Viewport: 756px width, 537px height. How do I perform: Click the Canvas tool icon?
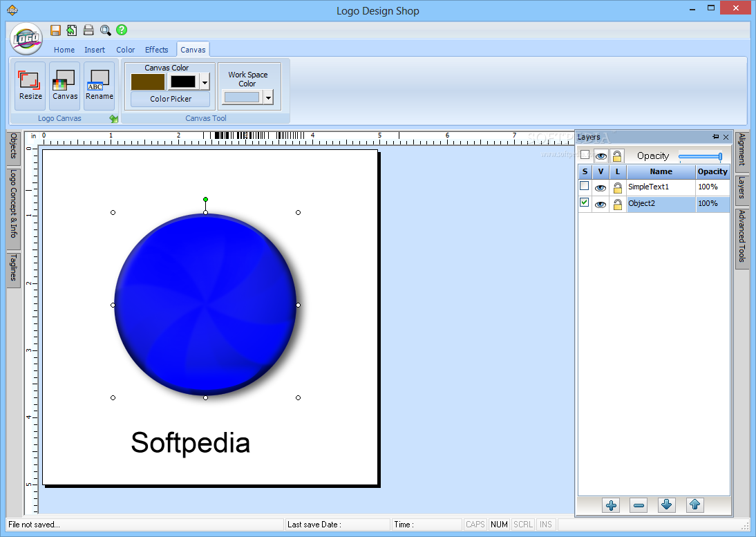(x=64, y=86)
